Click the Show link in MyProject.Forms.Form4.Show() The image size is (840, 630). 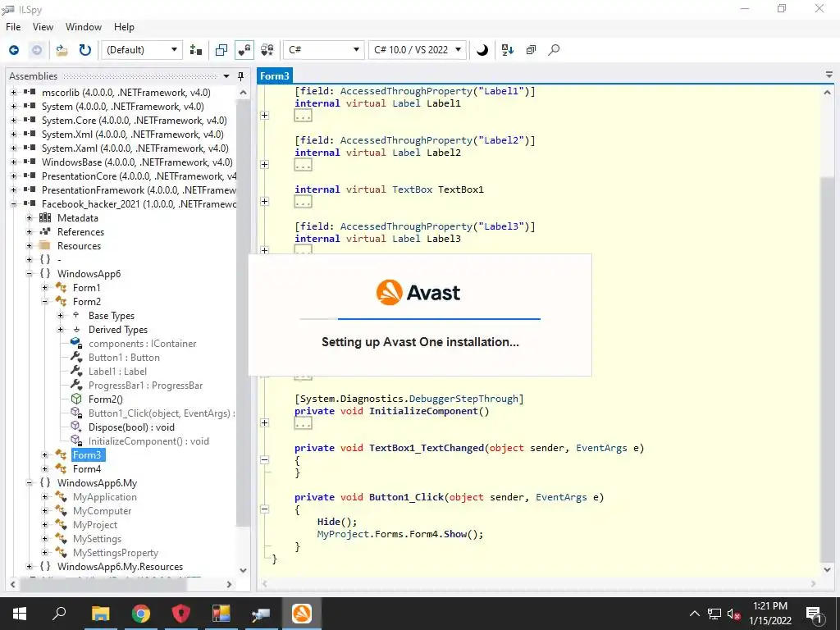pyautogui.click(x=454, y=534)
